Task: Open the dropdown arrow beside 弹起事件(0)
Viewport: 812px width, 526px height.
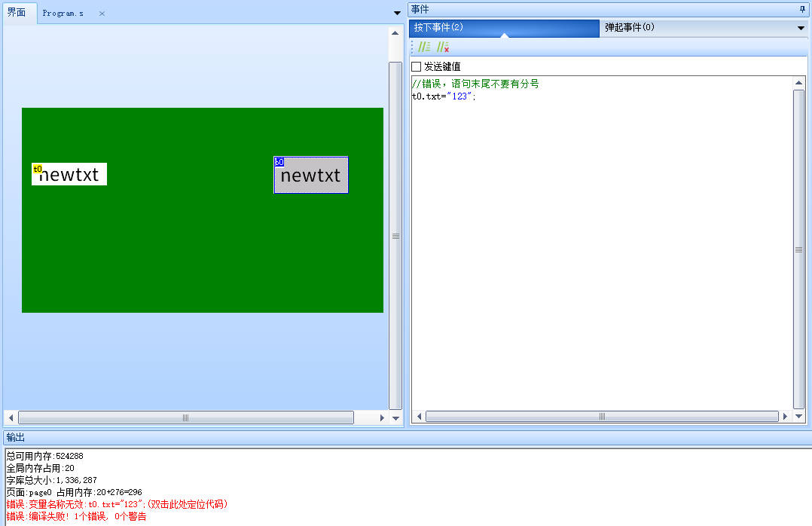Action: tap(800, 28)
